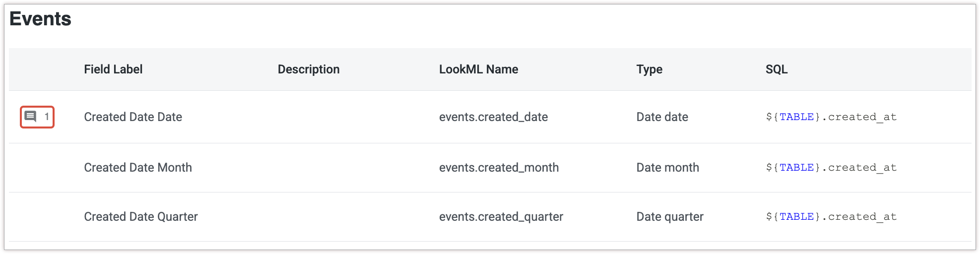980x254 pixels.
Task: Click the Field Label column header
Action: point(113,69)
